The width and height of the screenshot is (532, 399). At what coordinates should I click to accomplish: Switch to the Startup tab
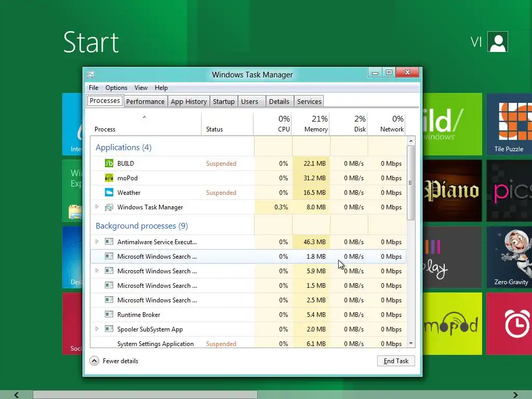[x=223, y=101]
